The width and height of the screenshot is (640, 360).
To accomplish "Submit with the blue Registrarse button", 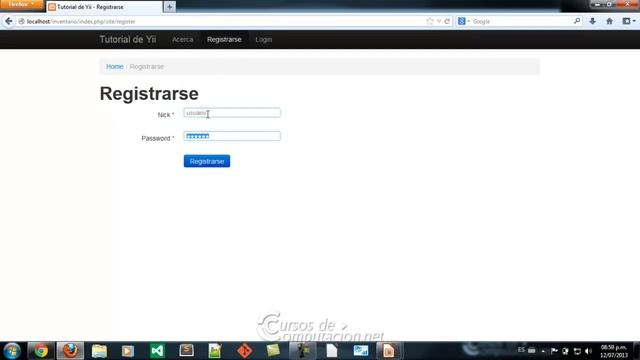I will click(207, 161).
